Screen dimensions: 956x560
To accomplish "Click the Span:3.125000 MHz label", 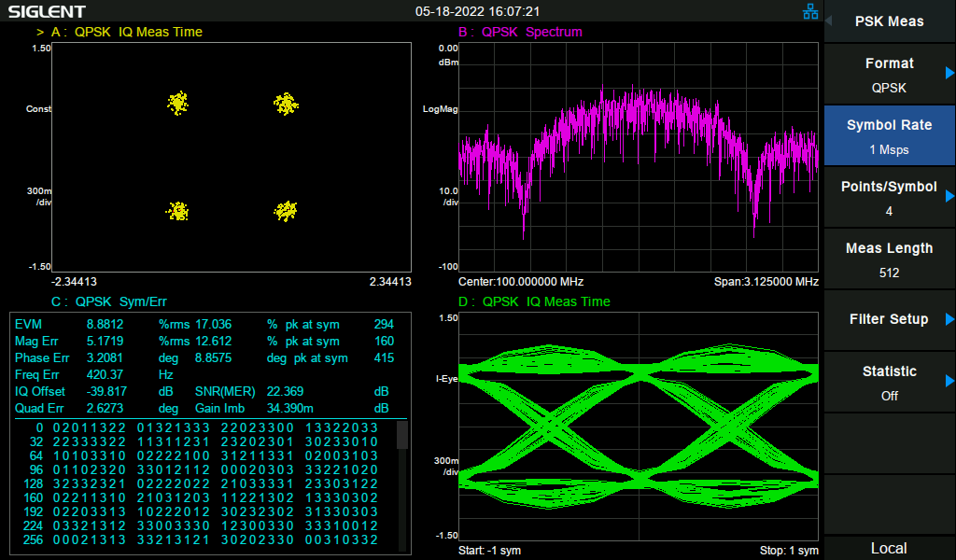I will coord(766,282).
